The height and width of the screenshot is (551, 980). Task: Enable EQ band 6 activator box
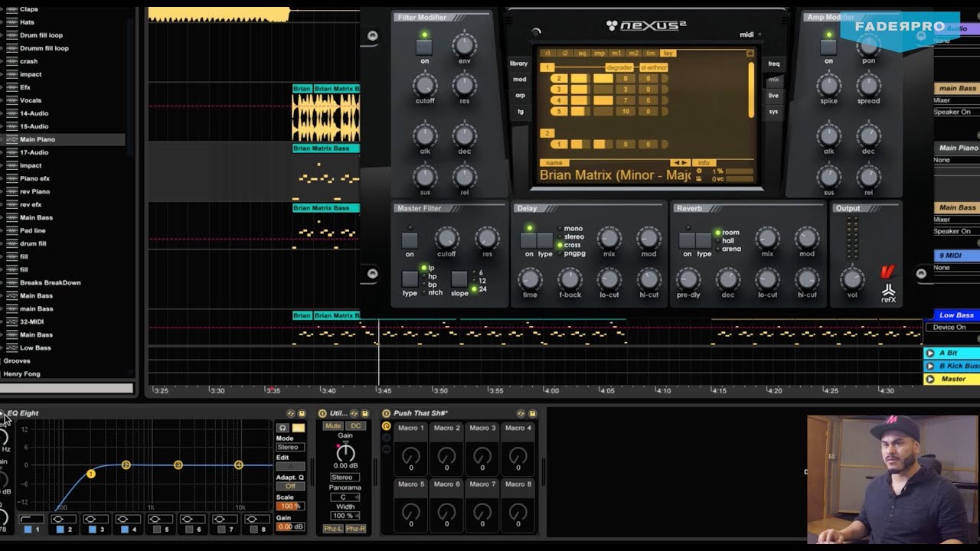click(189, 530)
